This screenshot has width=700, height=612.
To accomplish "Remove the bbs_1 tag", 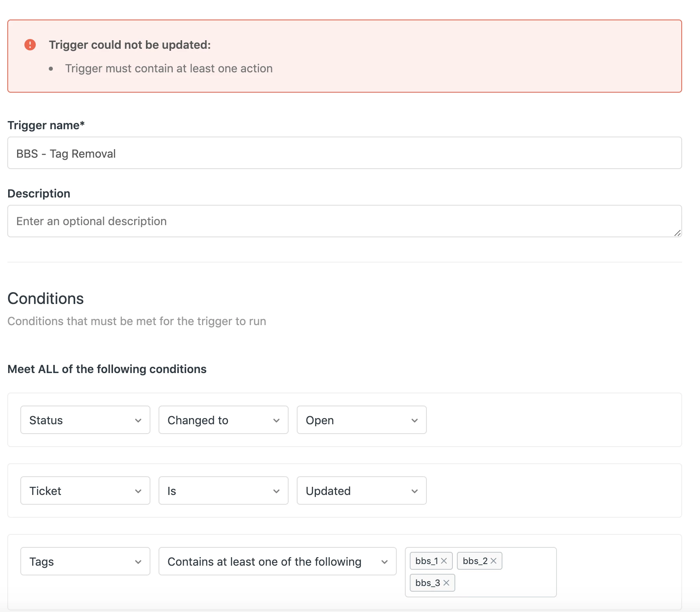I will coord(444,561).
